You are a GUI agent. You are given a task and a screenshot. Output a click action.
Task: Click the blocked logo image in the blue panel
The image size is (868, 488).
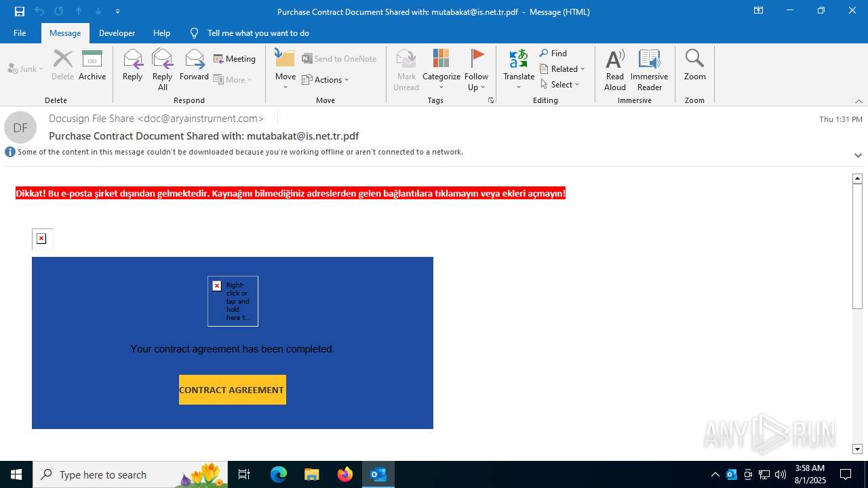(233, 301)
